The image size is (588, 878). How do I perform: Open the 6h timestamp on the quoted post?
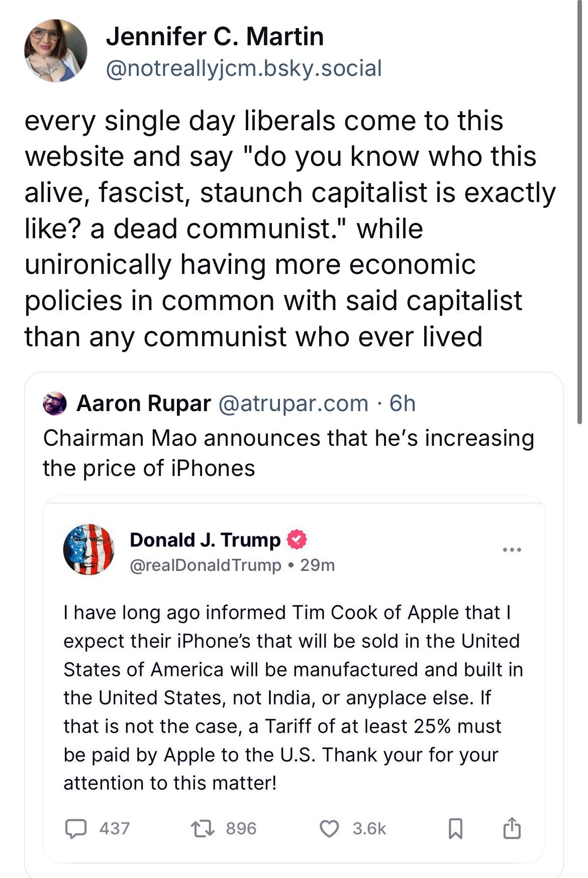click(403, 404)
